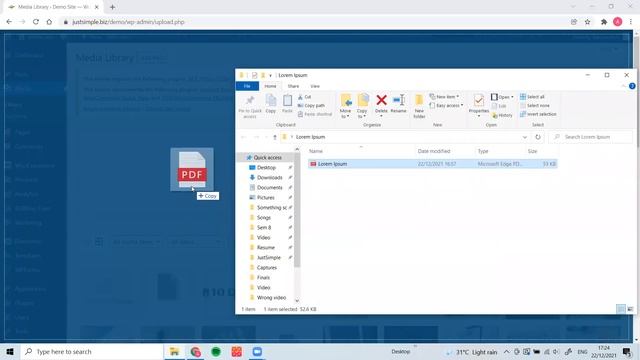The height and width of the screenshot is (360, 640).
Task: Click the Explorer back arrow
Action: pyautogui.click(x=244, y=137)
